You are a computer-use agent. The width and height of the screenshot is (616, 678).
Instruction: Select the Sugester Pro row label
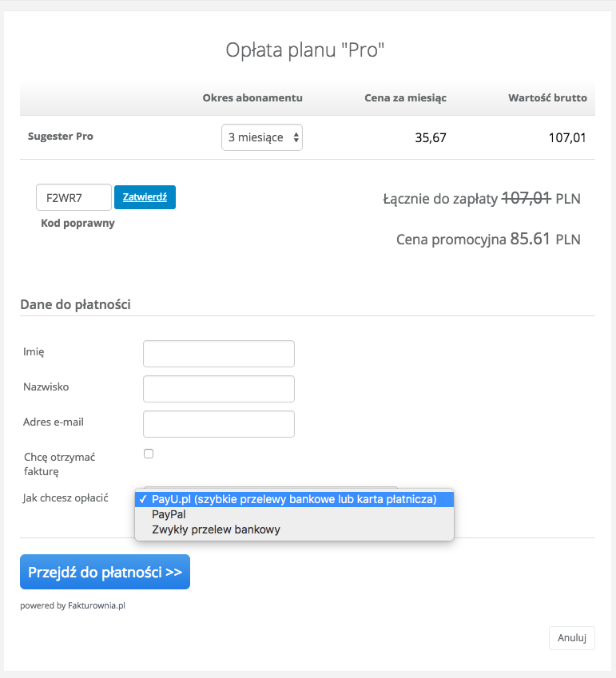coord(60,137)
